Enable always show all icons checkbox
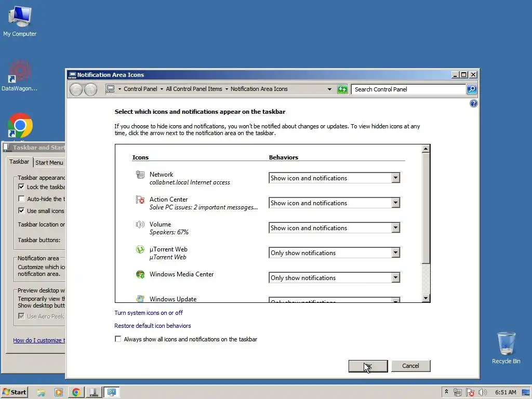This screenshot has height=399, width=532. point(118,339)
